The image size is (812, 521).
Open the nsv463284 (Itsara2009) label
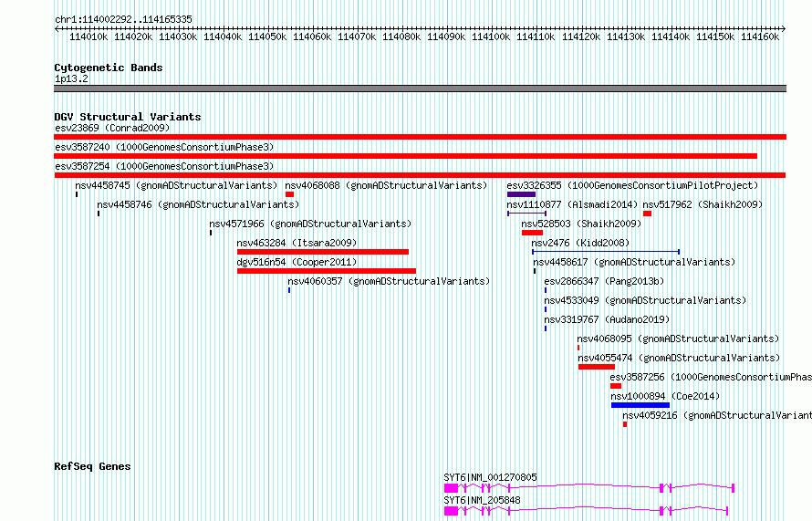pyautogui.click(x=297, y=243)
